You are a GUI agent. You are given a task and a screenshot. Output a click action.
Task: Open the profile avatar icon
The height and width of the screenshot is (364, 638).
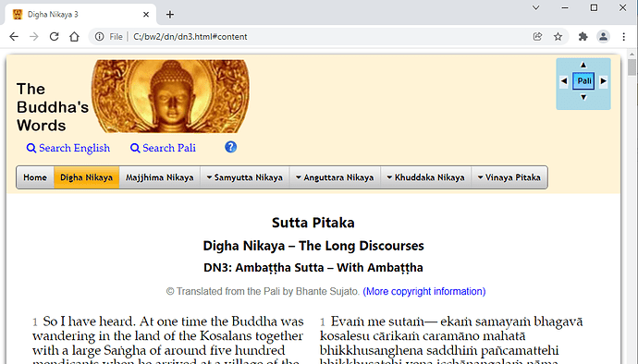603,37
